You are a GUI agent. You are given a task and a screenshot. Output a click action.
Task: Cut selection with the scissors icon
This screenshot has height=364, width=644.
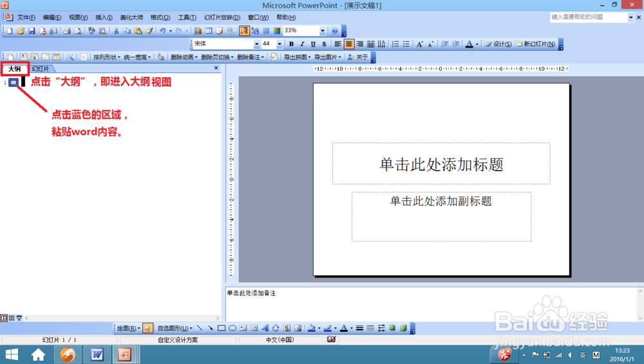click(116, 31)
